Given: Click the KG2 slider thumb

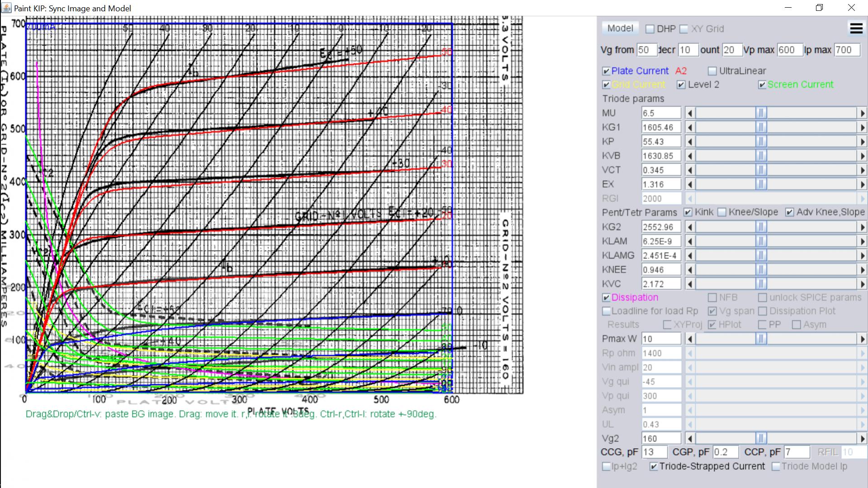Looking at the screenshot, I should (761, 227).
